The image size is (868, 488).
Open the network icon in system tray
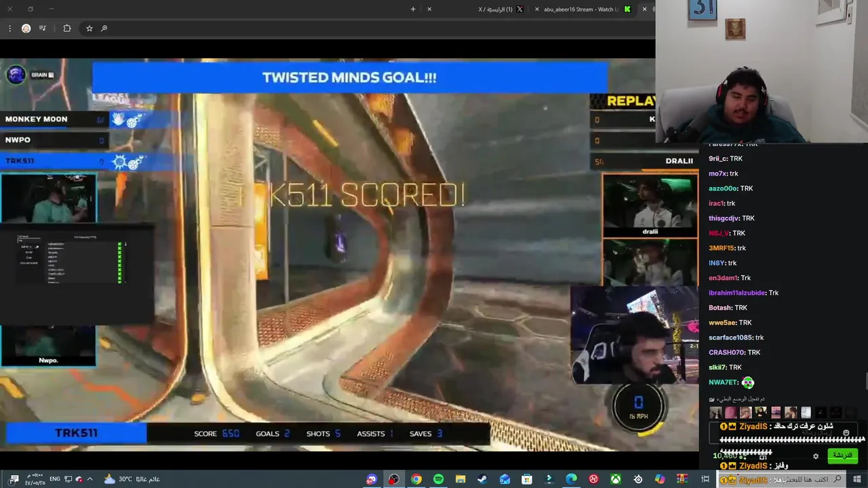[68, 479]
